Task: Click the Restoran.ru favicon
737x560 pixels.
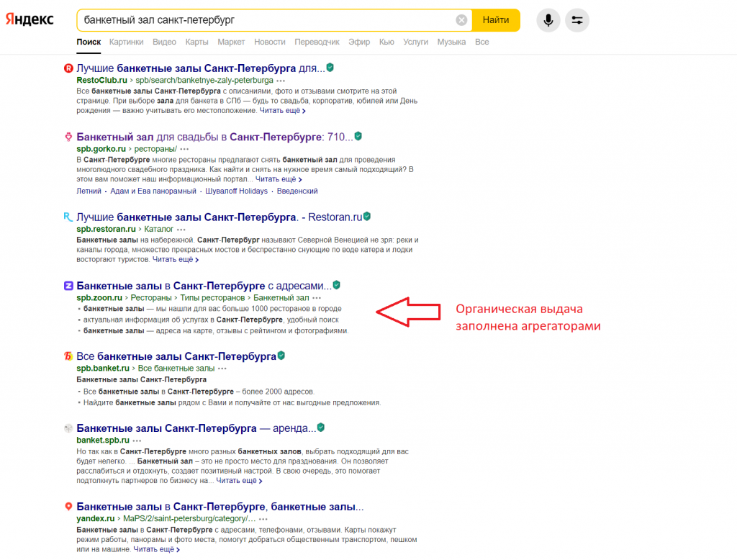Action: coord(68,217)
